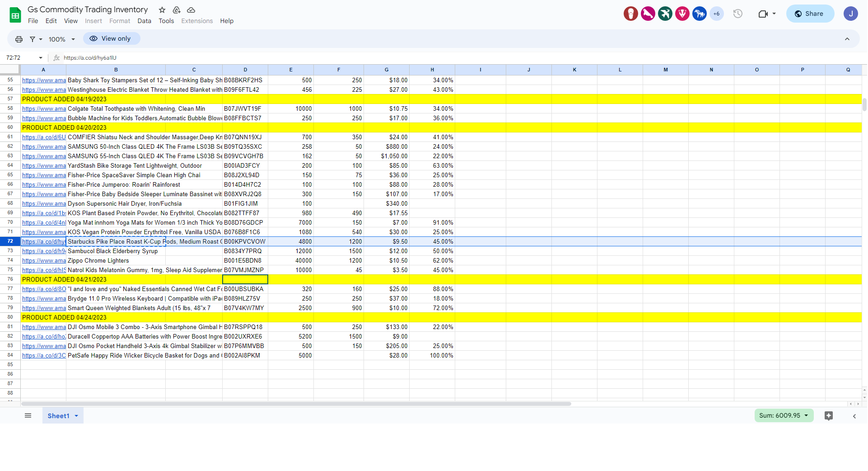Image resolution: width=868 pixels, height=471 pixels.
Task: Click the horizontal scroll right arrow
Action: (x=858, y=404)
